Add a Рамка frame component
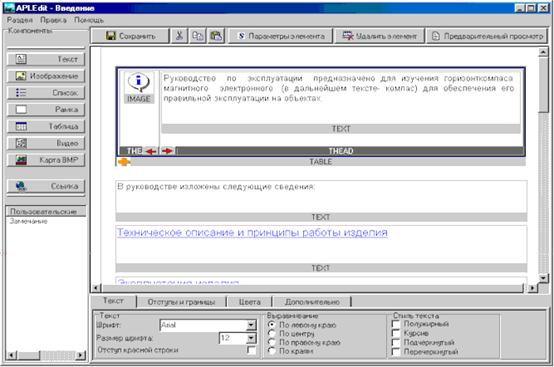 pyautogui.click(x=46, y=109)
